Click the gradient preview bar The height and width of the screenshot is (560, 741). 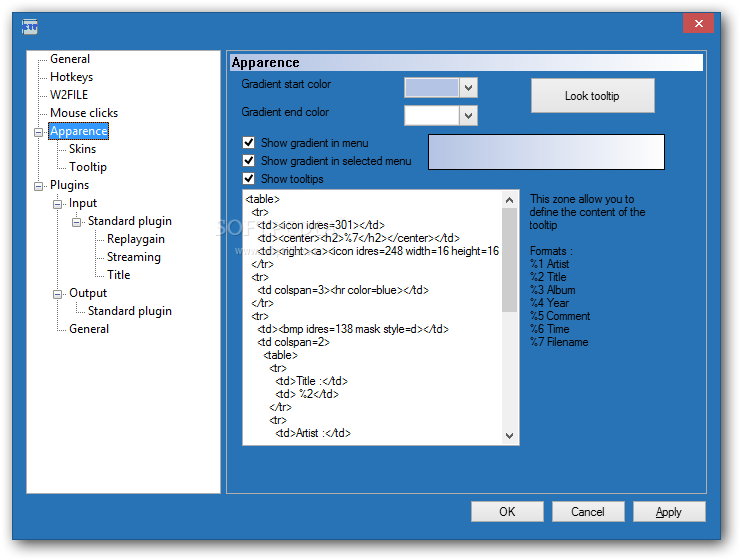pyautogui.click(x=546, y=152)
